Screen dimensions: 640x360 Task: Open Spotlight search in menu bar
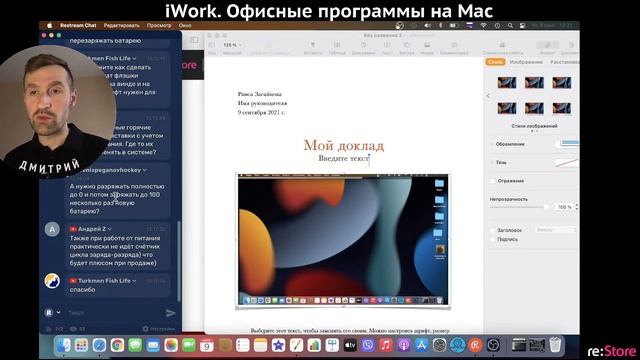510,25
